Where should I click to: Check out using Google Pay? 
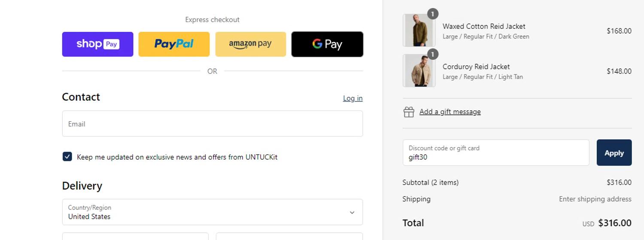point(327,44)
